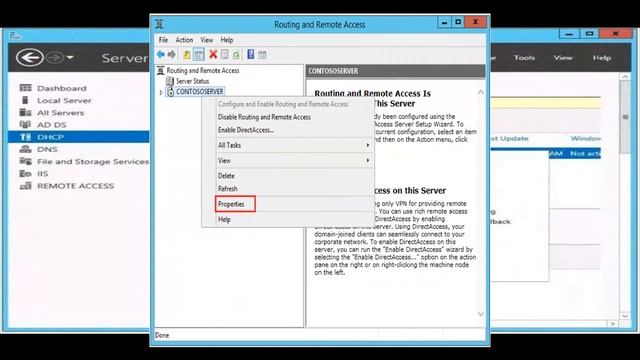Image resolution: width=640 pixels, height=360 pixels.
Task: Click the Server Manager vertical scrollbar up arrow
Action: pos(625,77)
